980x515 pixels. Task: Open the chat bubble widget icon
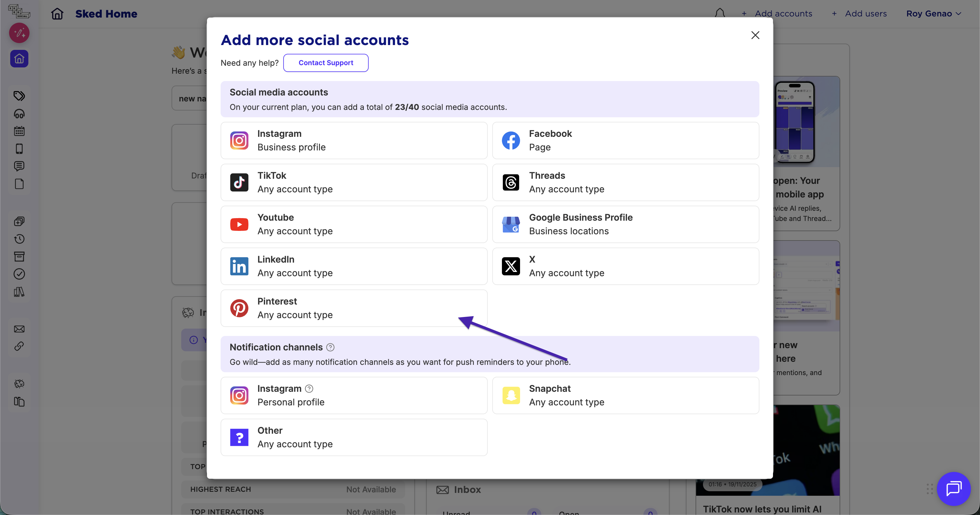coord(953,488)
